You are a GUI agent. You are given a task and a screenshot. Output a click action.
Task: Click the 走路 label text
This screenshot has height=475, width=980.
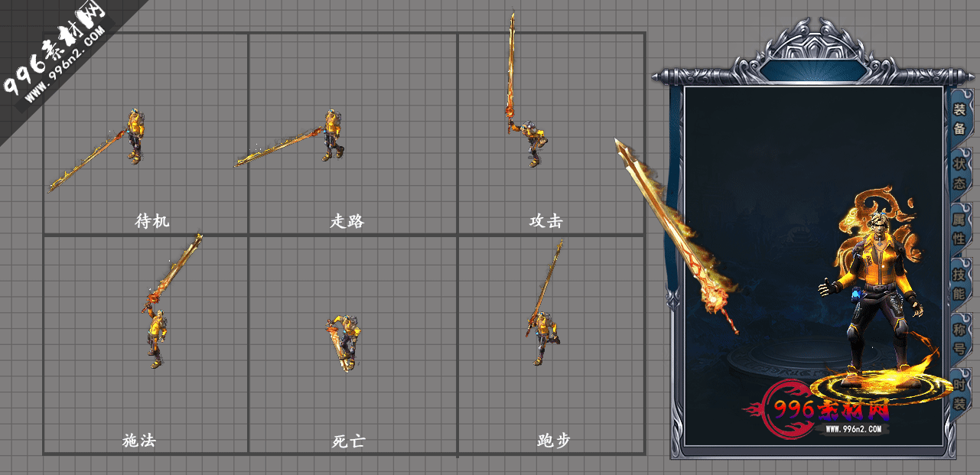347,221
